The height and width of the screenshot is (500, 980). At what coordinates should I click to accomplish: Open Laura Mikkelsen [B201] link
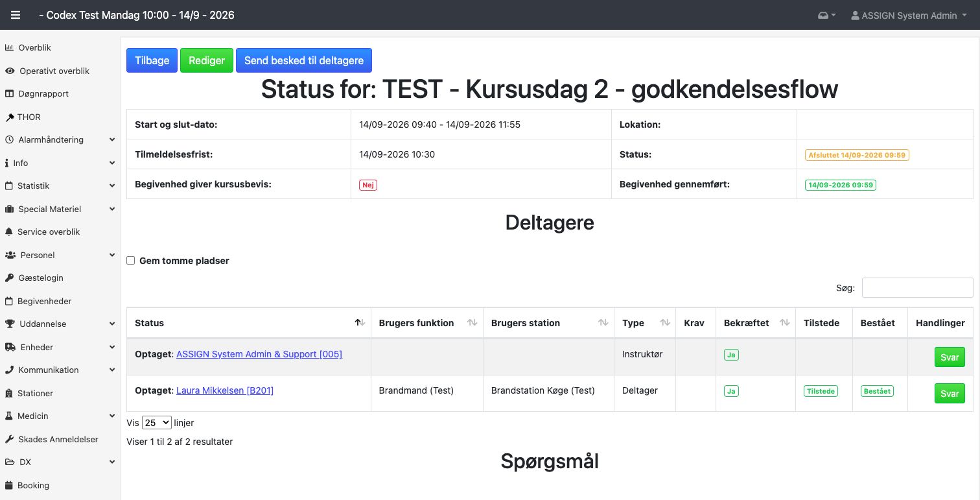(225, 390)
